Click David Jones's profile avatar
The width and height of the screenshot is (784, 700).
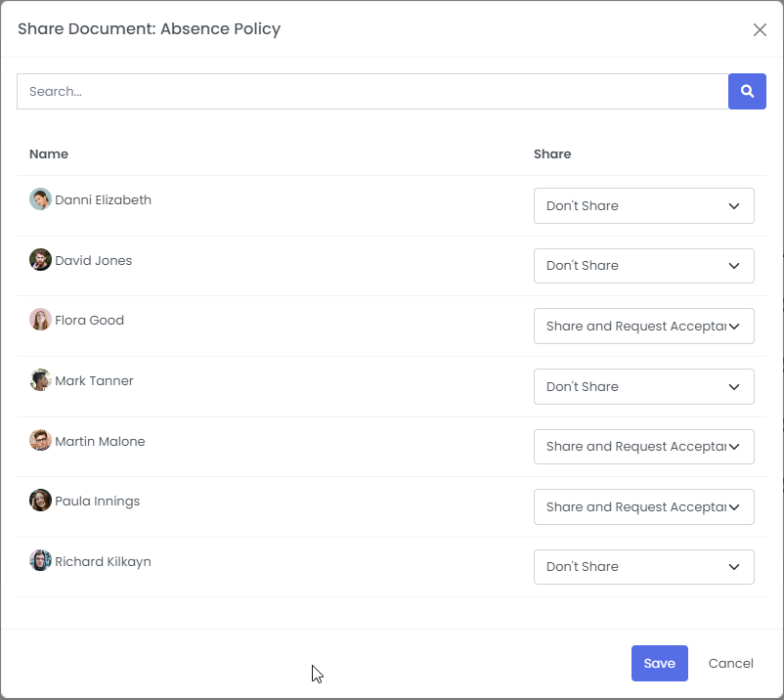40,259
